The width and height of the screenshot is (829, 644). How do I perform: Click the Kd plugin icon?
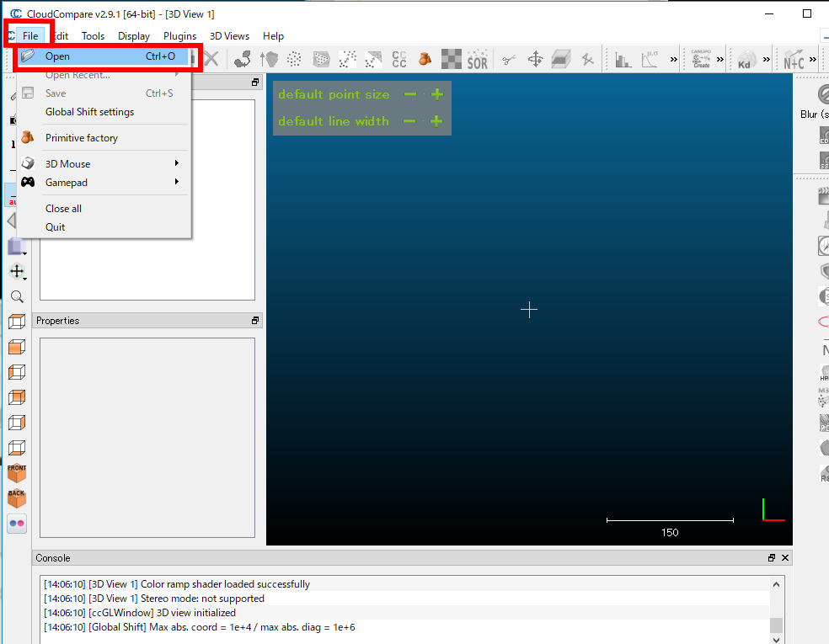pos(746,59)
